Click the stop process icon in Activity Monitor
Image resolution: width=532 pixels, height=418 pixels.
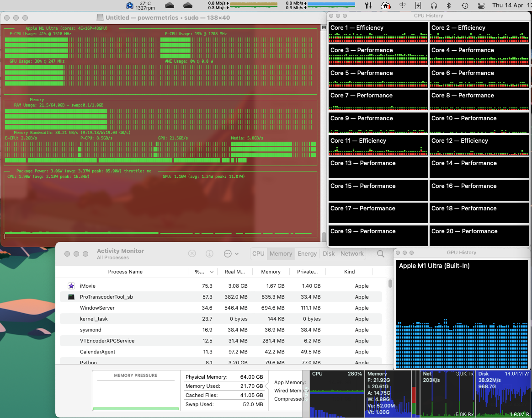click(x=192, y=254)
